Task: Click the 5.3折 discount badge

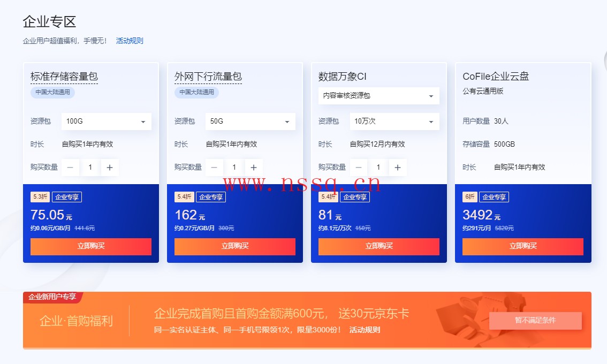Action: [40, 196]
